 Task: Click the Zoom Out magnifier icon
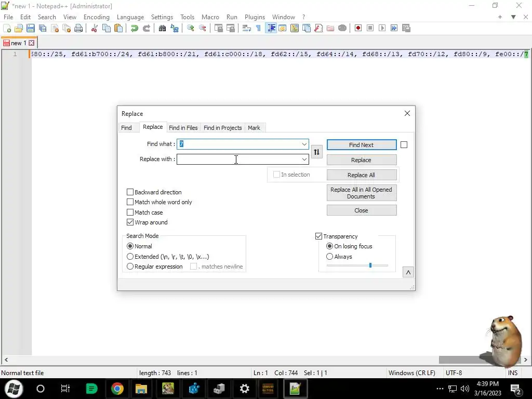coord(203,28)
